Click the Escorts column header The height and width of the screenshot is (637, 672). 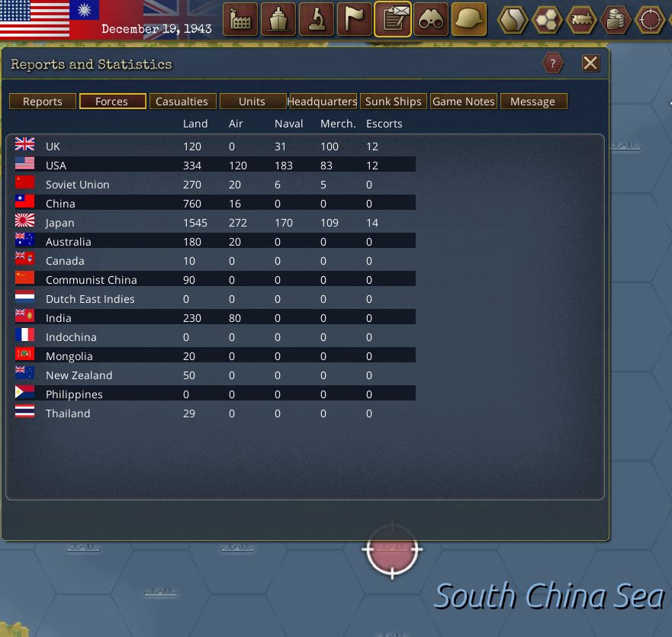(x=384, y=124)
